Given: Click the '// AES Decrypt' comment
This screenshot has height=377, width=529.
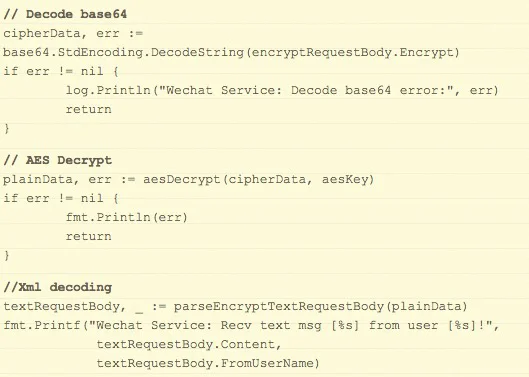Looking at the screenshot, I should (57, 160).
